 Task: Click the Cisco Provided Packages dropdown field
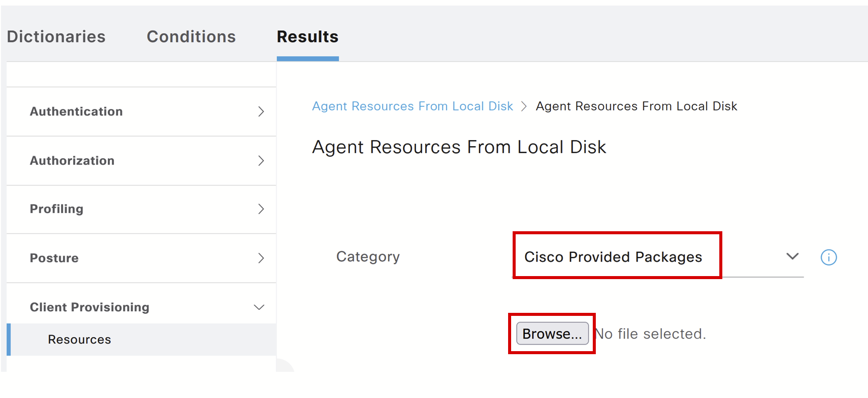tap(616, 256)
